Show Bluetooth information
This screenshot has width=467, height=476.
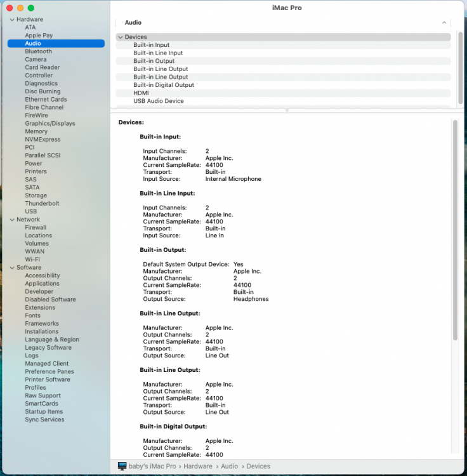point(39,51)
